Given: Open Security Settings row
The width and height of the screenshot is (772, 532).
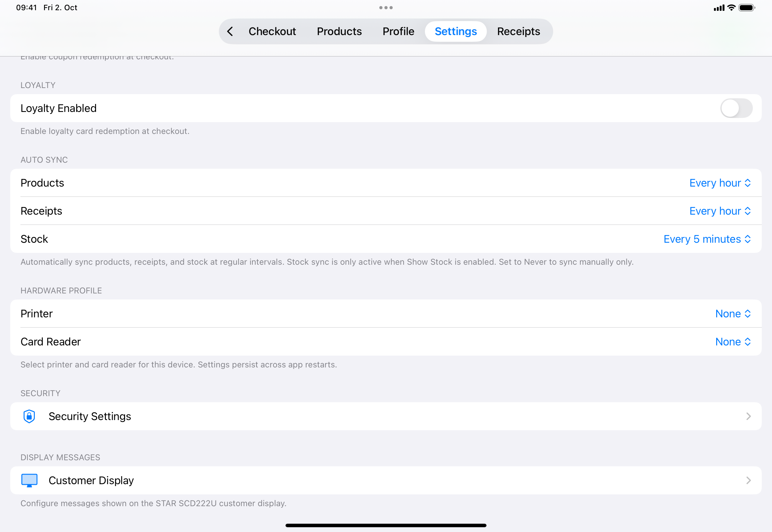Looking at the screenshot, I should pyautogui.click(x=386, y=416).
